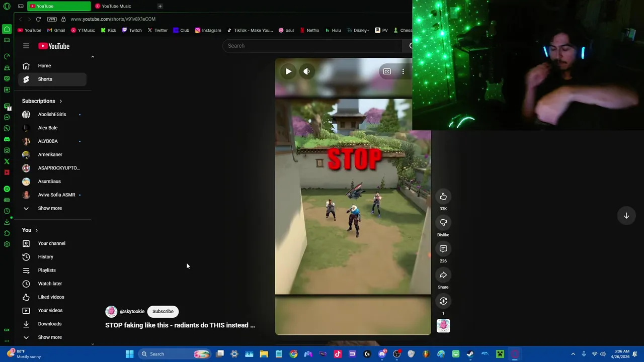The height and width of the screenshot is (362, 644).
Task: Select the YouTube browser tab
Action: click(59, 6)
